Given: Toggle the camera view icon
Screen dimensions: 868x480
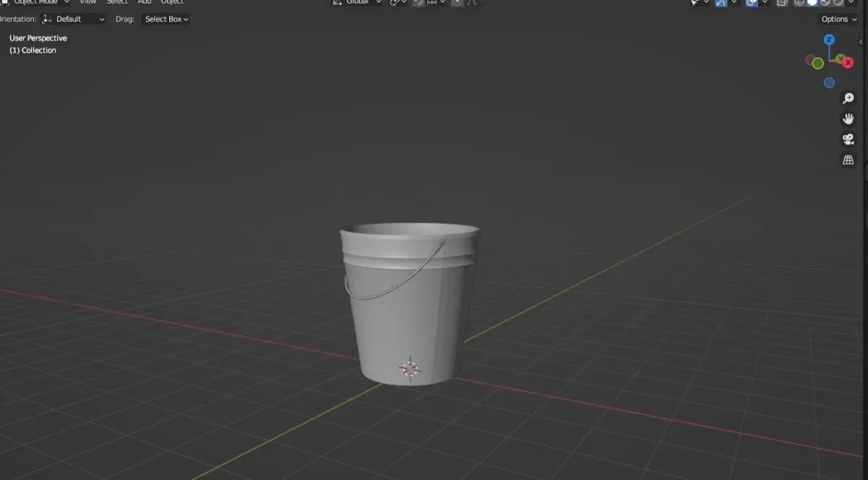Looking at the screenshot, I should pos(848,140).
